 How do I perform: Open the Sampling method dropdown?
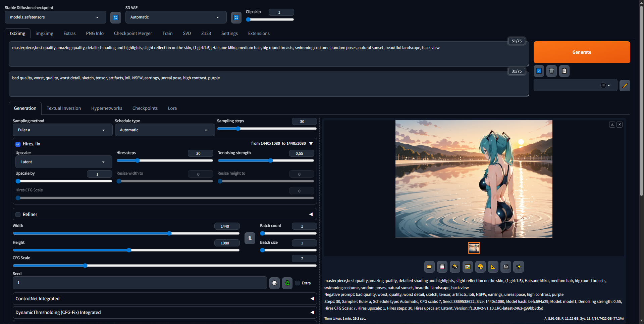(62, 130)
